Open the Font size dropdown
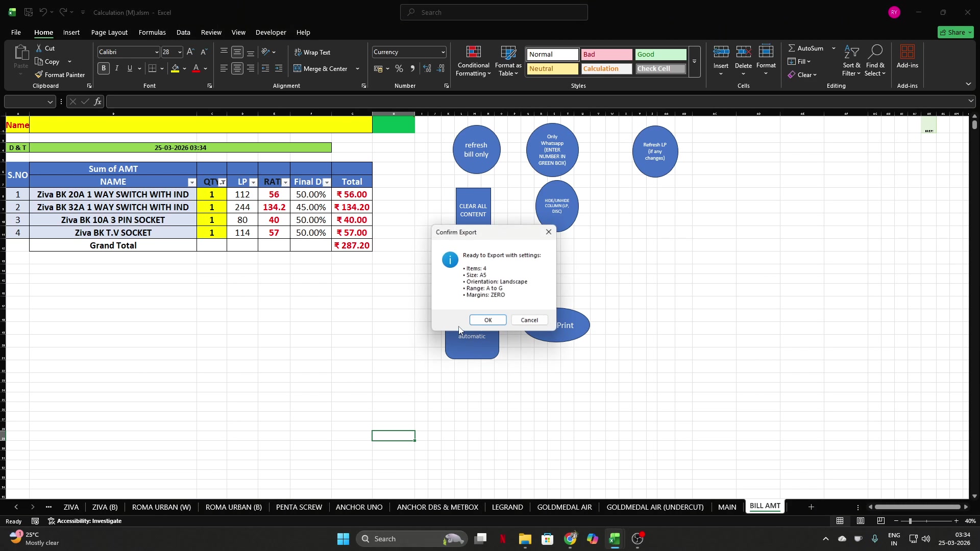 tap(179, 52)
